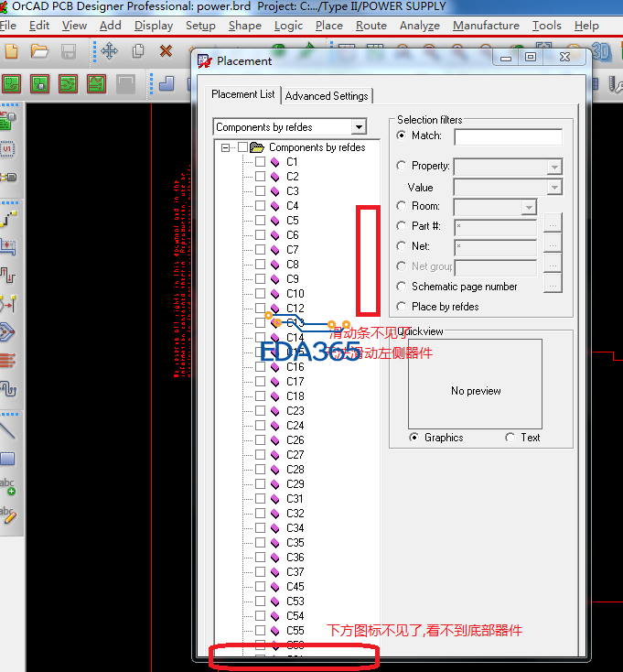Tick the Components by refdes root checkbox
Viewport: 623px width, 672px height.
click(243, 147)
